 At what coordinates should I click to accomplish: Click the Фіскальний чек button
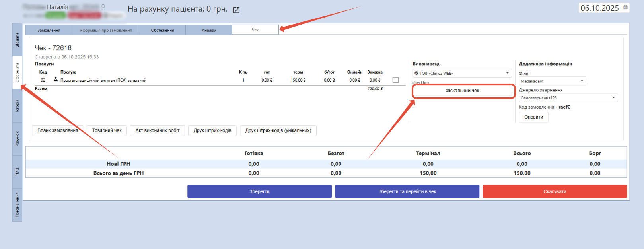[462, 91]
